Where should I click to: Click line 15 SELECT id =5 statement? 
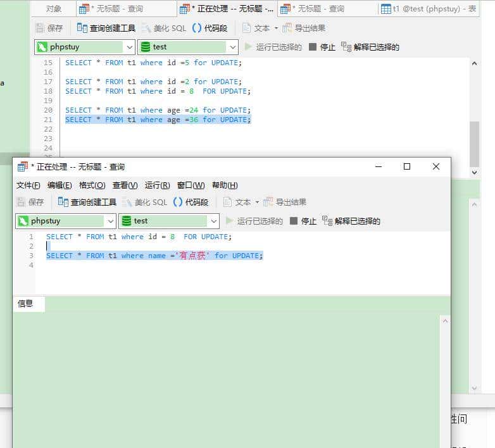(x=153, y=63)
